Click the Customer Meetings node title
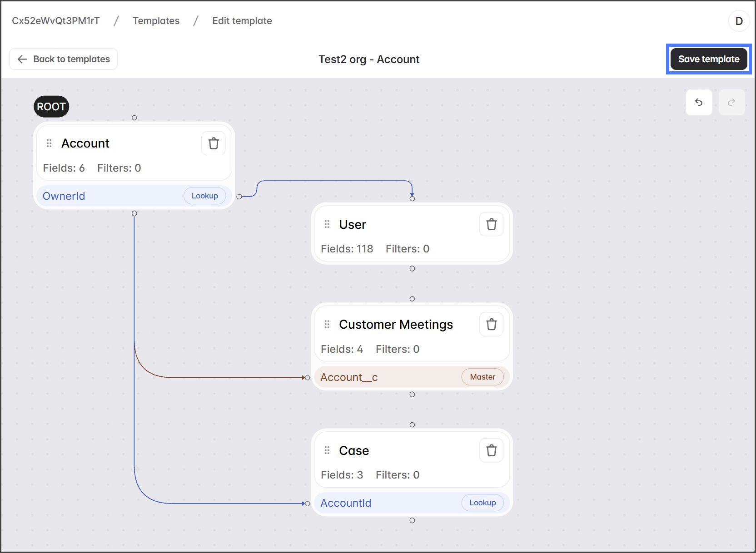756x553 pixels. pyautogui.click(x=396, y=325)
